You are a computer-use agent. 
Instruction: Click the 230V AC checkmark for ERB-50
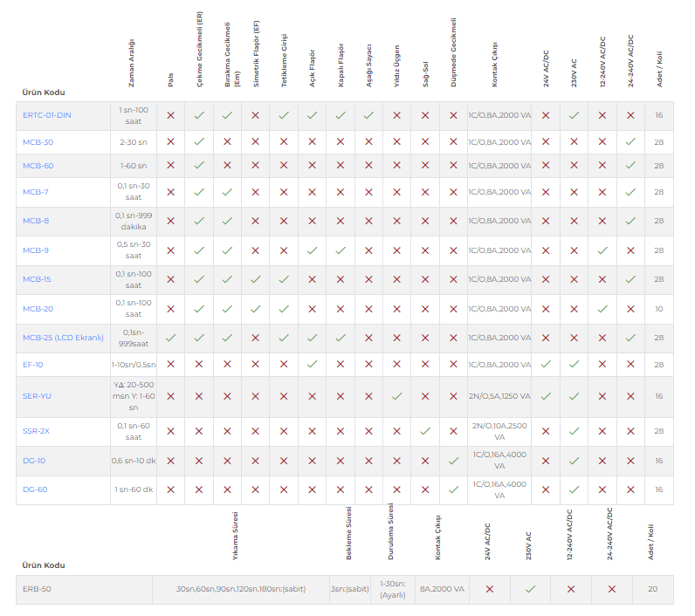click(530, 589)
